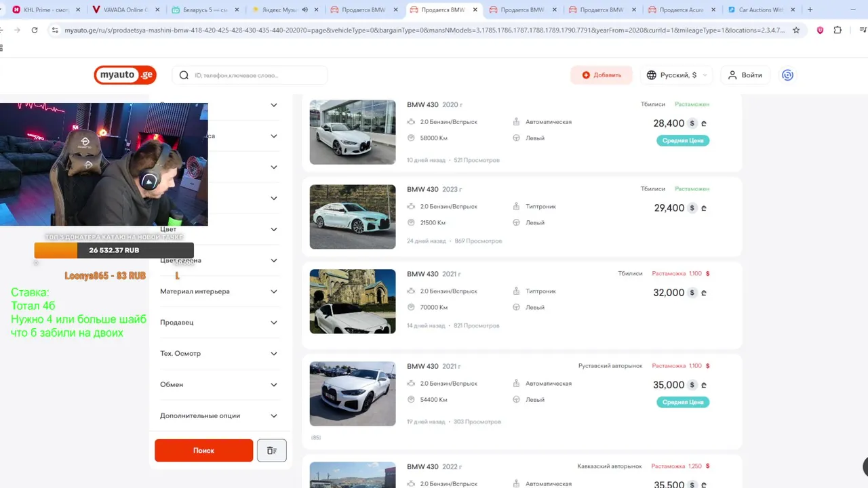This screenshot has width=868, height=488.
Task: Expand the Цвет filter chevron
Action: coord(274,229)
